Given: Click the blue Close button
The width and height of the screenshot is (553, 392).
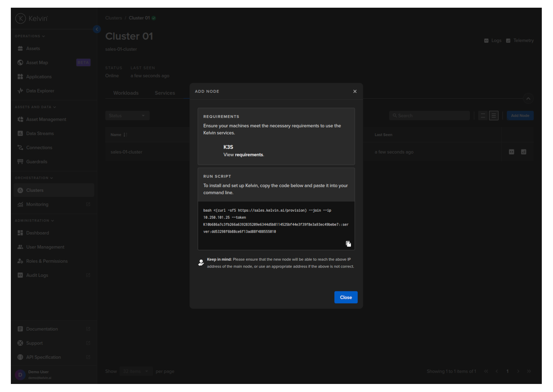Looking at the screenshot, I should click(x=345, y=297).
